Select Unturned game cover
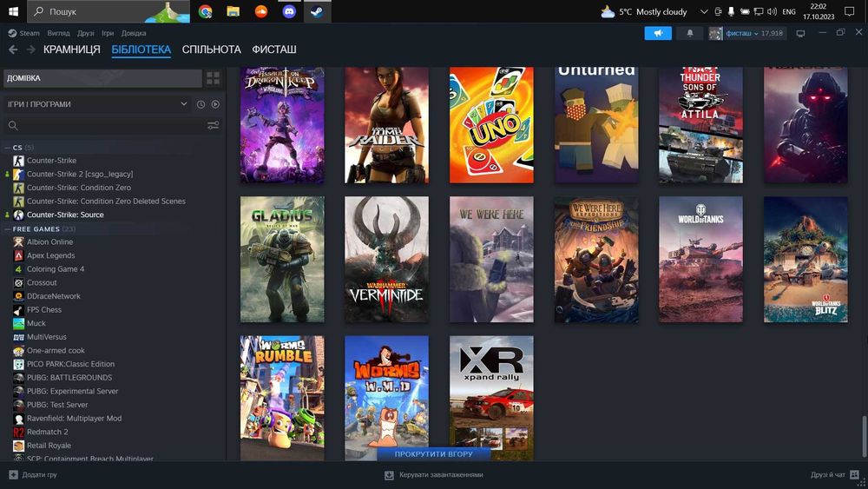868x489 pixels. (x=596, y=125)
